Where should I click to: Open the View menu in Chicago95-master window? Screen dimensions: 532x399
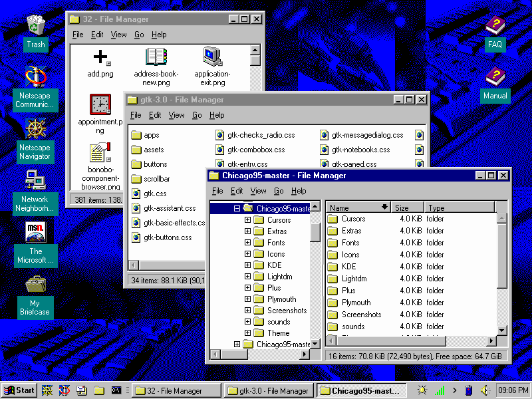(x=258, y=191)
